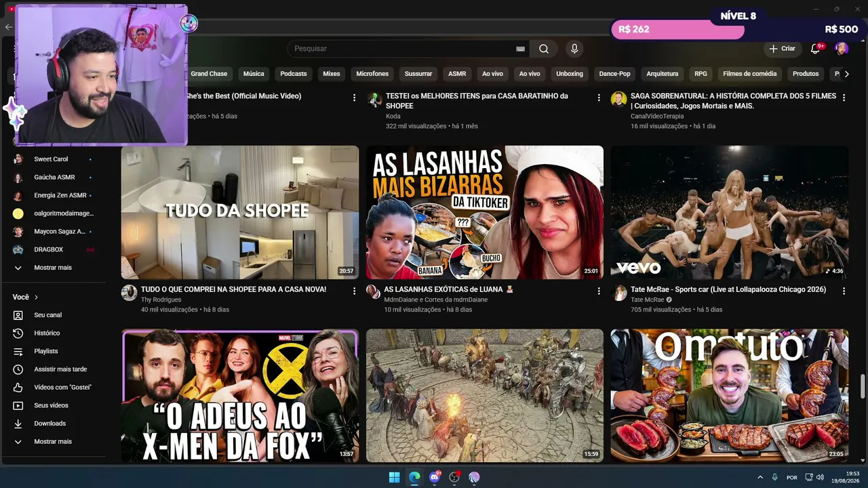Click the POR language indicator
Screen dimensions: 868x488
click(792, 477)
